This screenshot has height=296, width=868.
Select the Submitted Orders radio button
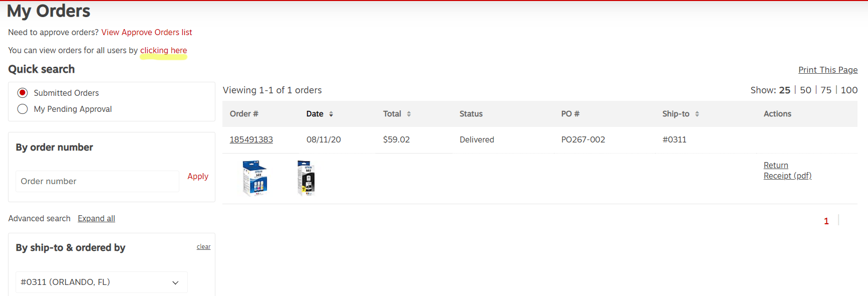click(x=23, y=92)
